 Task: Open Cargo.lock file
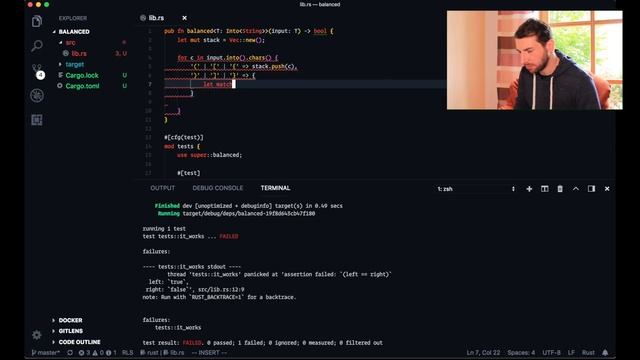[x=82, y=76]
